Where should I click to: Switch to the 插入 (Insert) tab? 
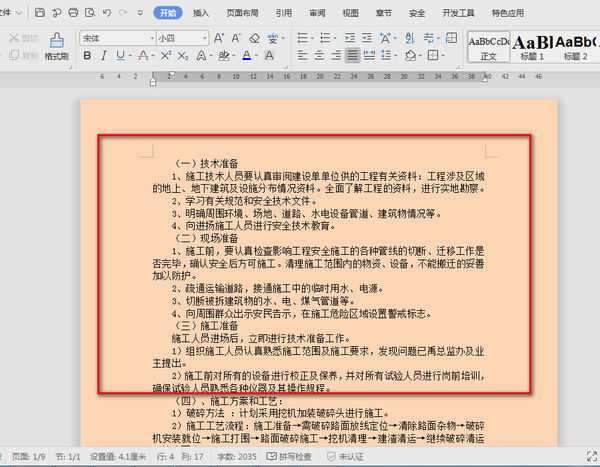201,14
